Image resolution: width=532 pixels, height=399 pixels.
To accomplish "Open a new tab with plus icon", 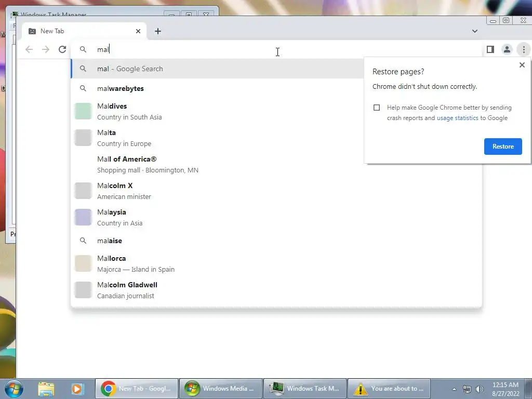I will coord(158,31).
